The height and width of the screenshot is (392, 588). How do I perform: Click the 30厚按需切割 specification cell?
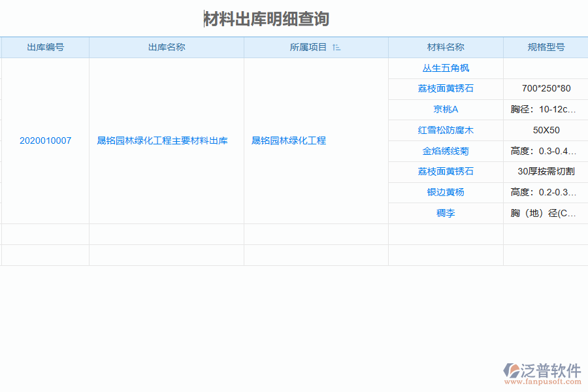pyautogui.click(x=546, y=172)
